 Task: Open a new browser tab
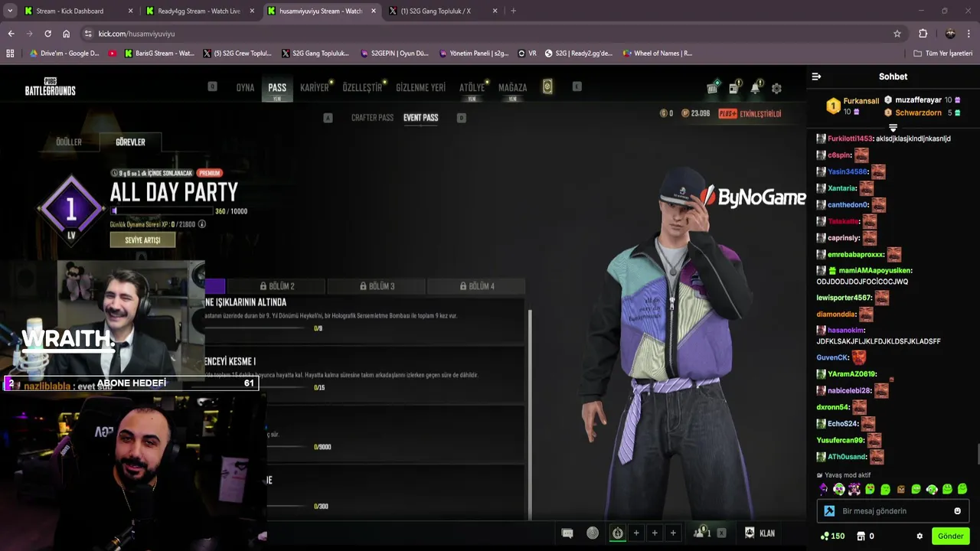coord(513,11)
